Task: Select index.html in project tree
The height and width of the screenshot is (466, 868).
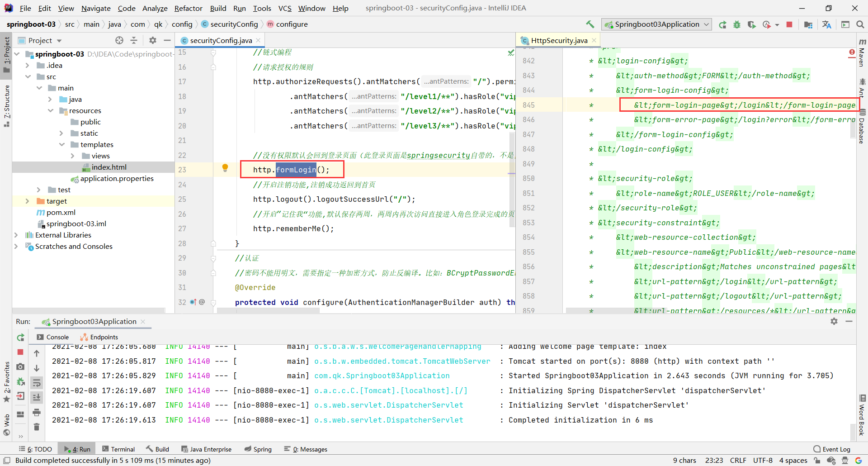Action: 108,167
